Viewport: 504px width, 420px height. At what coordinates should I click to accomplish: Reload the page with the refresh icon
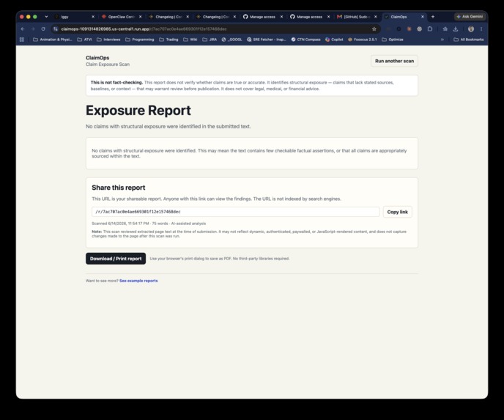point(43,29)
